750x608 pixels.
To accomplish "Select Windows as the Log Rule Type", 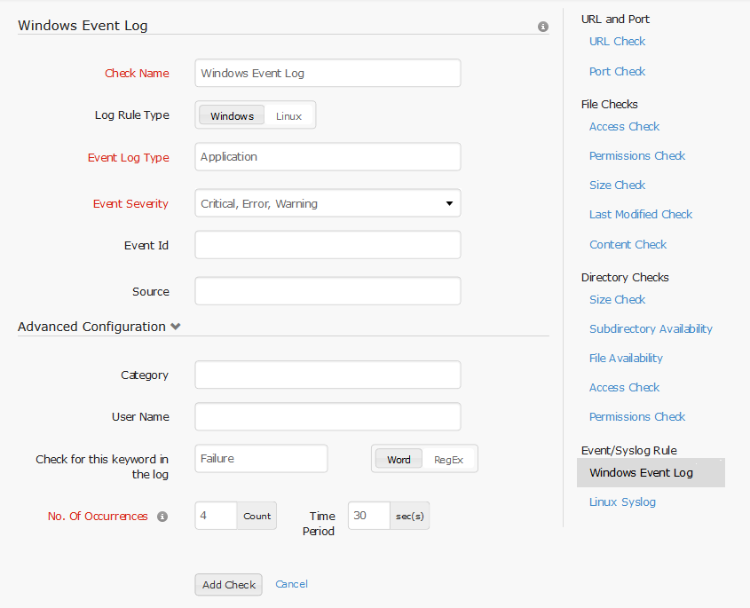I will click(x=232, y=116).
